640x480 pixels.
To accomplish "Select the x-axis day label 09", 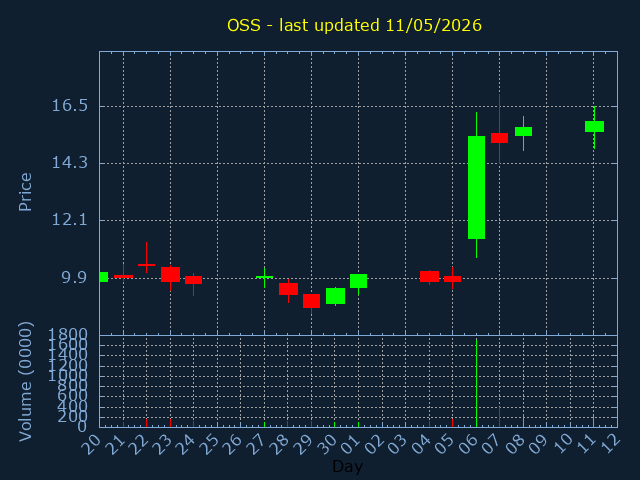I will click(538, 444).
